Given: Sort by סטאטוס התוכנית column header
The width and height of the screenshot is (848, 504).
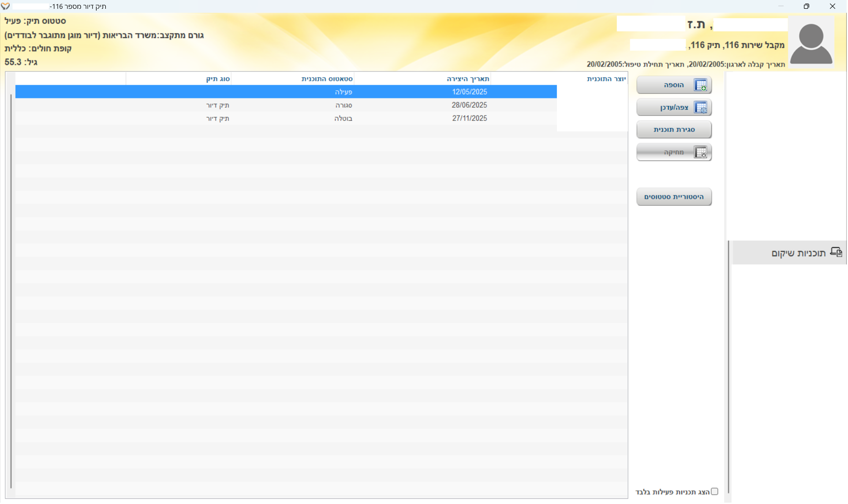Looking at the screenshot, I should pyautogui.click(x=327, y=79).
